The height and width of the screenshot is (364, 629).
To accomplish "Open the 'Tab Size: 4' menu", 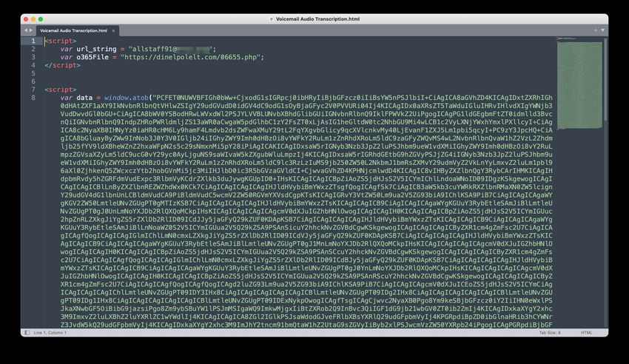I will [550, 332].
